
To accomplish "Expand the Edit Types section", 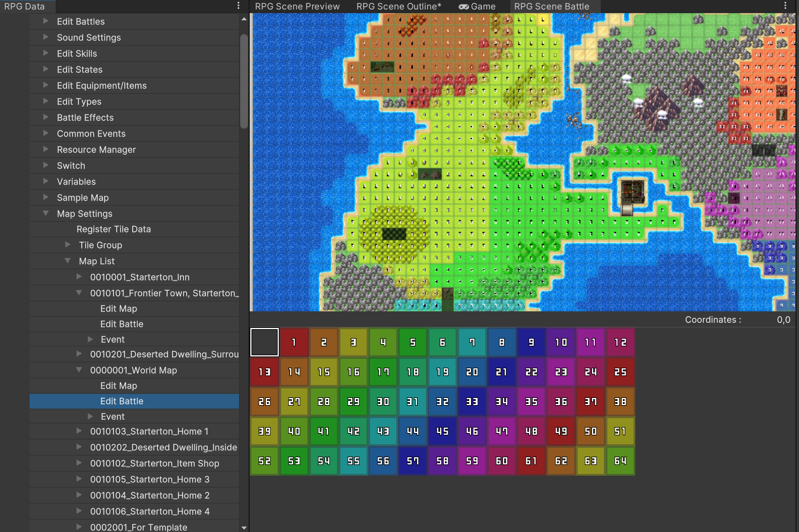I will [46, 101].
